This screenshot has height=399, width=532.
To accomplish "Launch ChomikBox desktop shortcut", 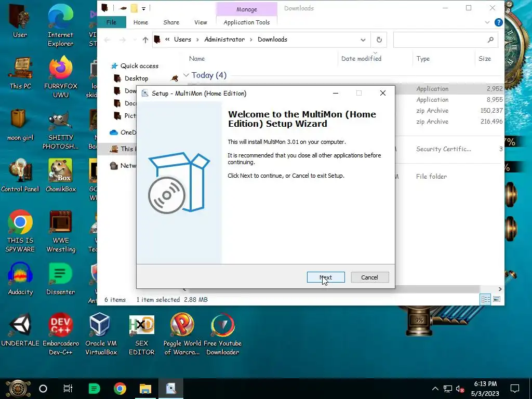I will pyautogui.click(x=60, y=176).
